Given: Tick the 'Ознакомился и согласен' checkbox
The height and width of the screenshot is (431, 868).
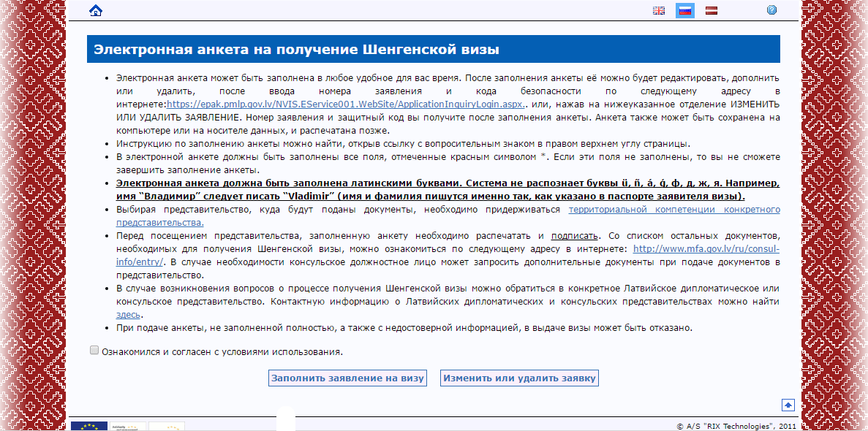Looking at the screenshot, I should [x=94, y=351].
